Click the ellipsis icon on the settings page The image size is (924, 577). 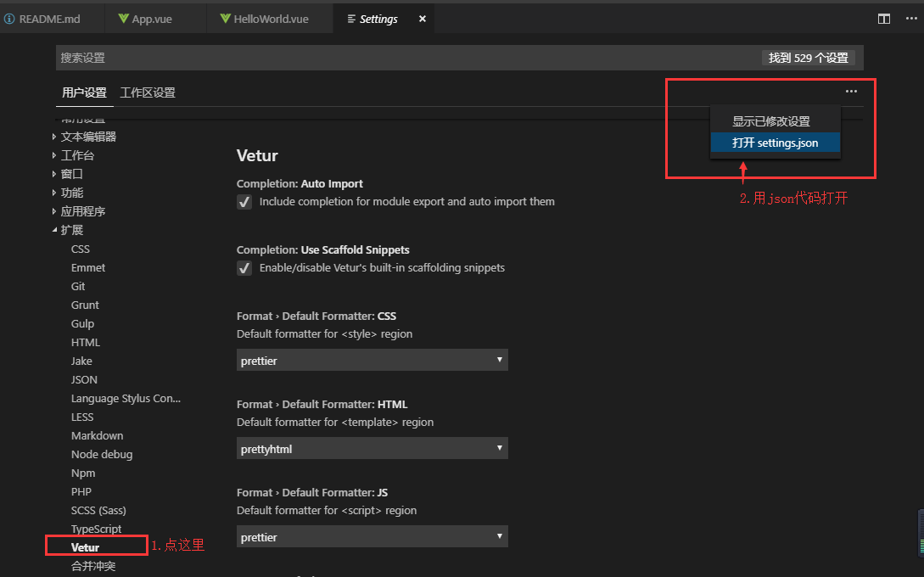851,91
